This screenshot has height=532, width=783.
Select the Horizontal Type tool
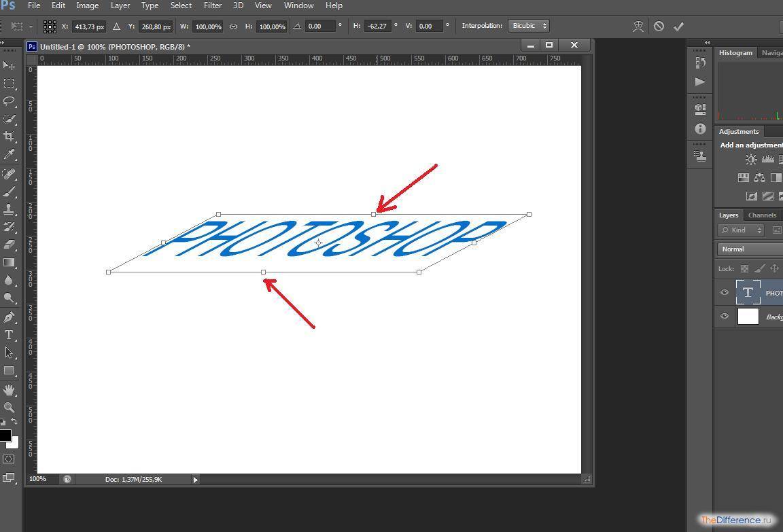tap(9, 335)
